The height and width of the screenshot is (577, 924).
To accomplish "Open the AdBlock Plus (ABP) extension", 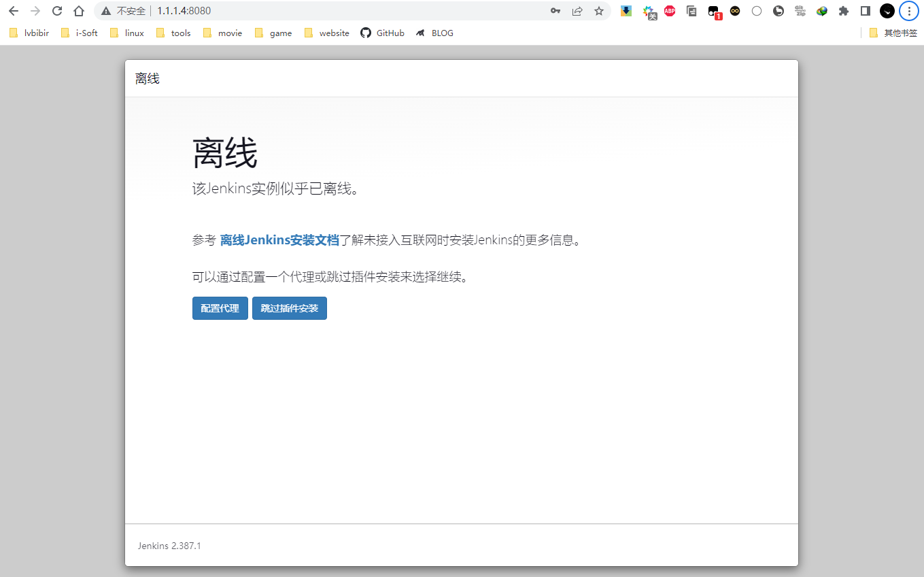I will point(670,11).
